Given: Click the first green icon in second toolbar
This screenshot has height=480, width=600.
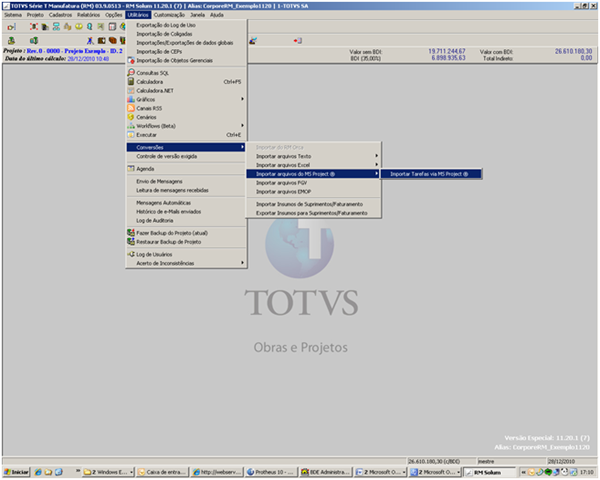Looking at the screenshot, I should [x=11, y=41].
